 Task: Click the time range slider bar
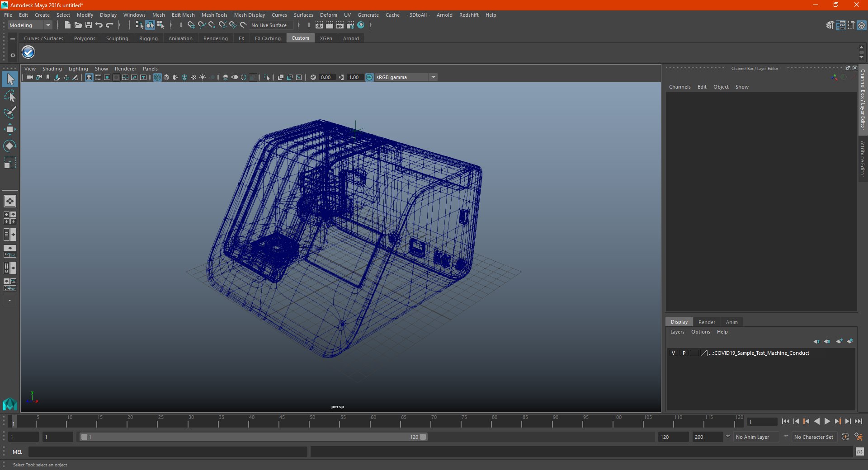[253, 437]
